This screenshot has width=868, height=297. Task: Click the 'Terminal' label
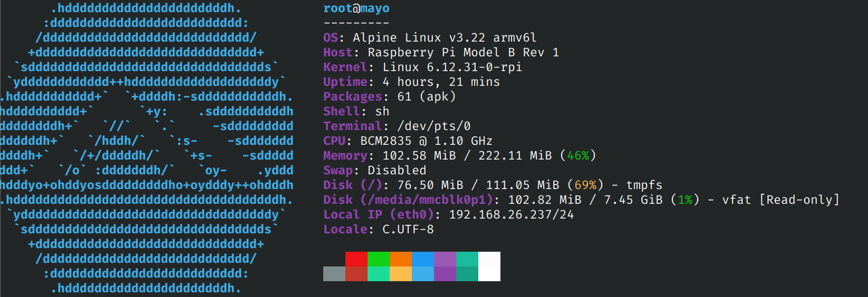coord(353,126)
